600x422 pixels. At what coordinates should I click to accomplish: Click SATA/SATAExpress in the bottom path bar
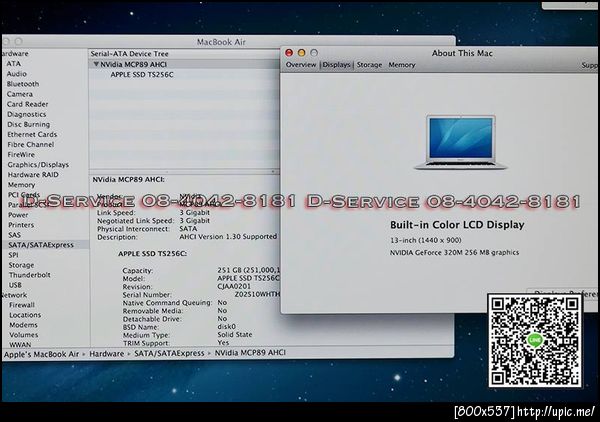(169, 354)
